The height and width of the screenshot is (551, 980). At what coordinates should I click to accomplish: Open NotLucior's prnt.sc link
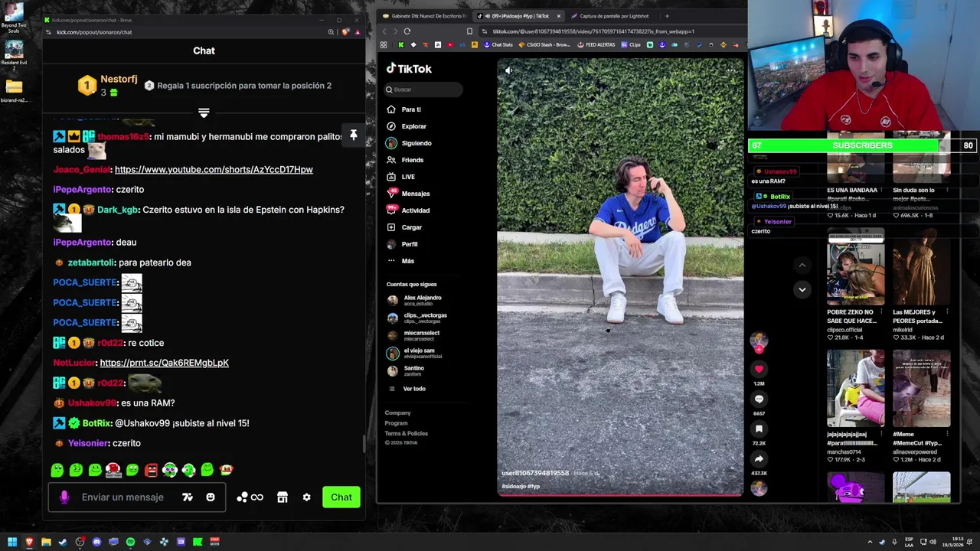click(164, 363)
